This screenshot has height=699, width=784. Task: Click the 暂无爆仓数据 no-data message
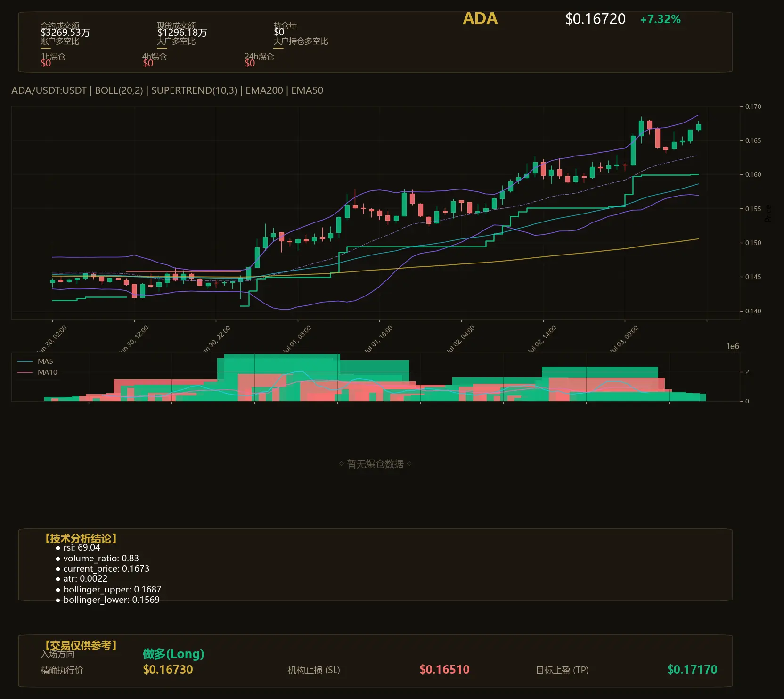click(x=375, y=464)
